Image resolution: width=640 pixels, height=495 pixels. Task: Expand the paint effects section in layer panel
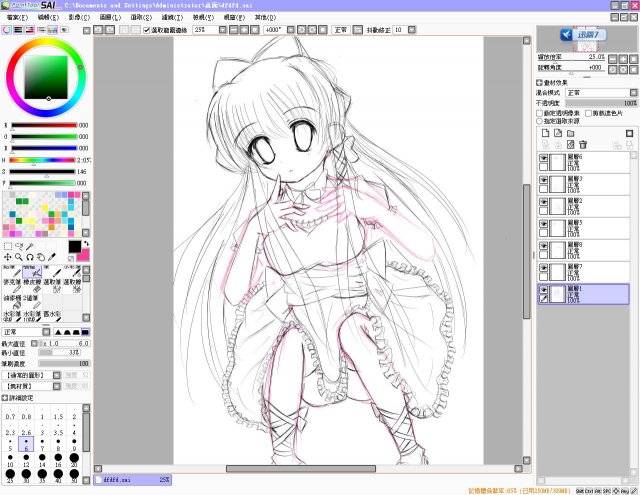[x=539, y=82]
